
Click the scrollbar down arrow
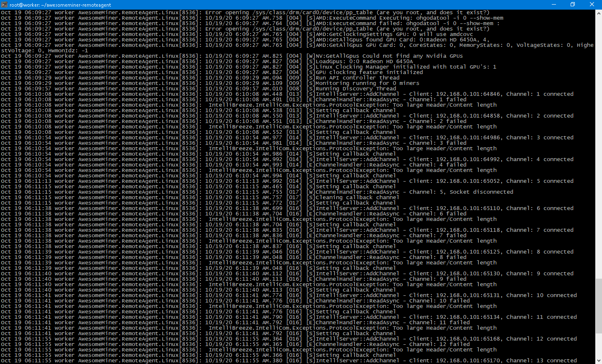(x=599, y=360)
